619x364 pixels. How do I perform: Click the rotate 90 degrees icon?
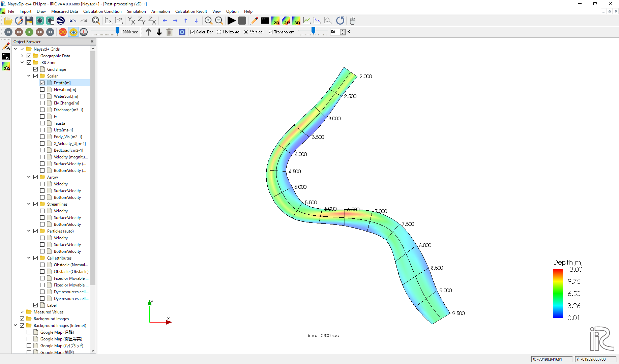[x=119, y=21]
